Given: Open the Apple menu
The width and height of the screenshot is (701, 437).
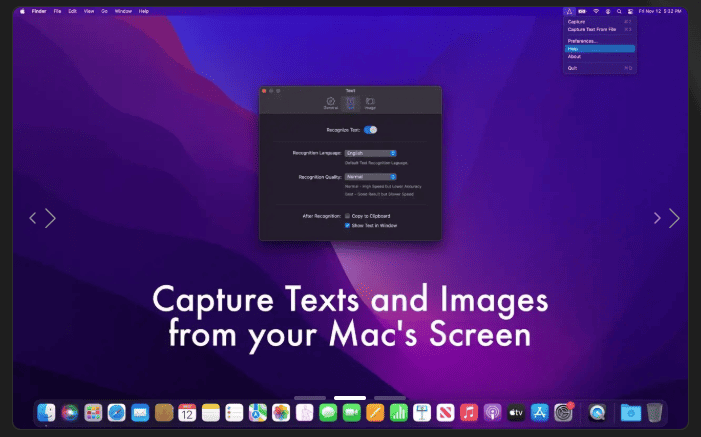Looking at the screenshot, I should click(22, 11).
